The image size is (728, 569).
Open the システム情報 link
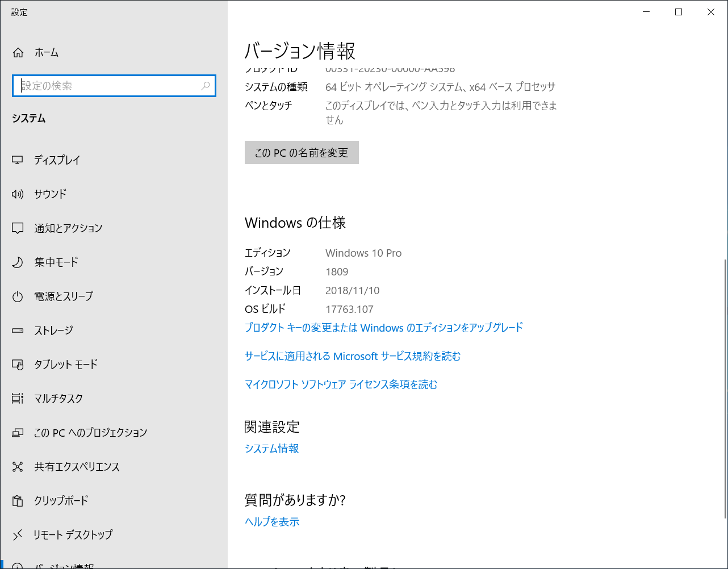(271, 448)
